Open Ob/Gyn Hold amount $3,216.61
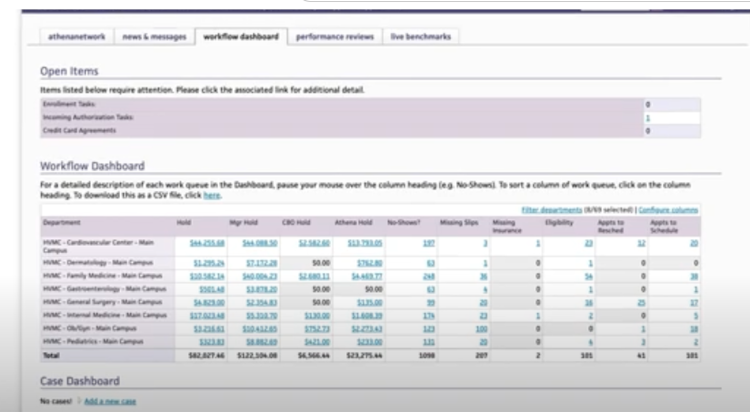This screenshot has height=412, width=750. pos(209,329)
